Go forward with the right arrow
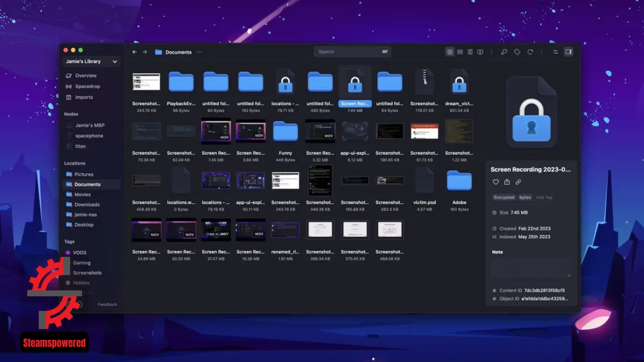Image resolution: width=644 pixels, height=362 pixels. tap(144, 52)
